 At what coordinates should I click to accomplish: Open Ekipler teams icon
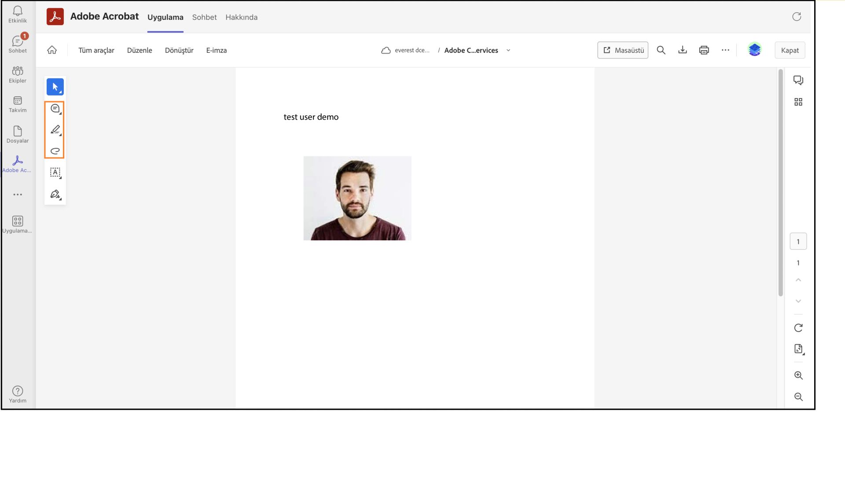click(18, 74)
